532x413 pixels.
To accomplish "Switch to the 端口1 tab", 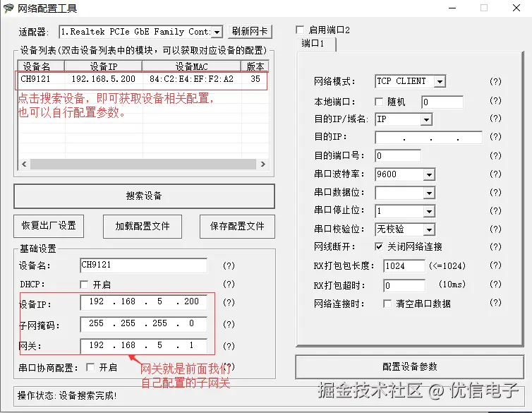I will tap(316, 44).
